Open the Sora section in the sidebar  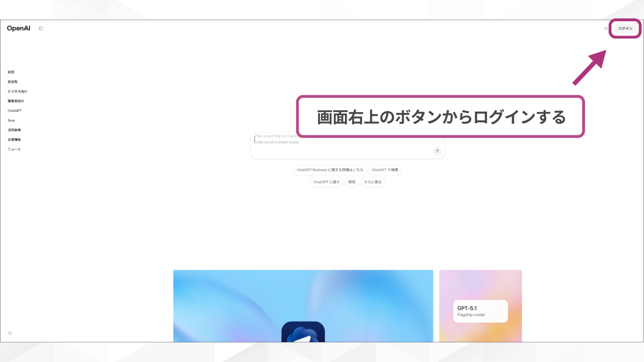point(11,120)
